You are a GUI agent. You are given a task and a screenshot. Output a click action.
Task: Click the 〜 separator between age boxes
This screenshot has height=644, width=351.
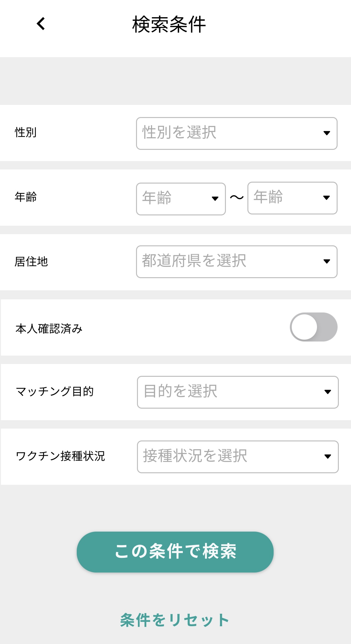click(x=236, y=197)
